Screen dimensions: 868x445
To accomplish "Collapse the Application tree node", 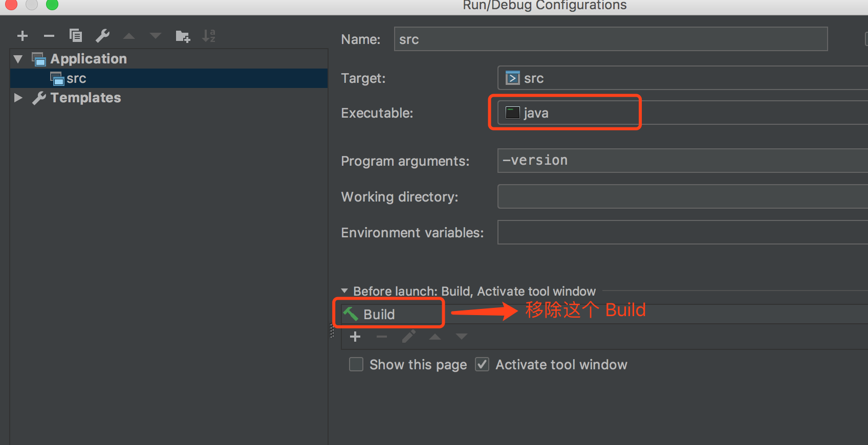I will pyautogui.click(x=18, y=59).
